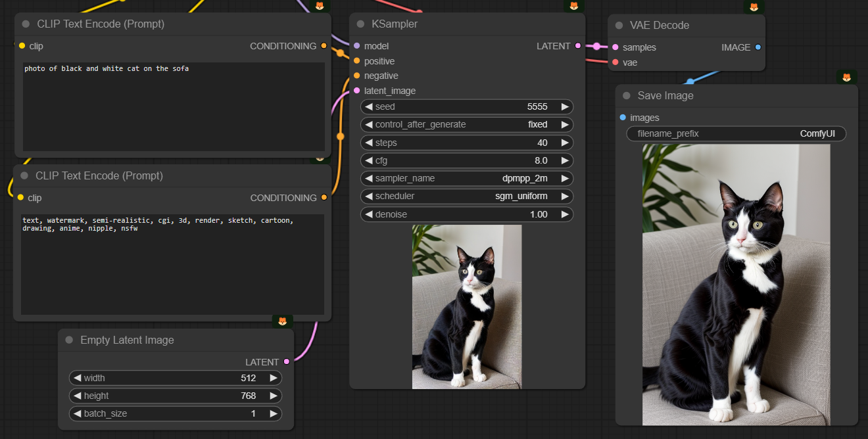Click the vae input socket on VAE Decode
868x439 pixels.
pyautogui.click(x=614, y=62)
